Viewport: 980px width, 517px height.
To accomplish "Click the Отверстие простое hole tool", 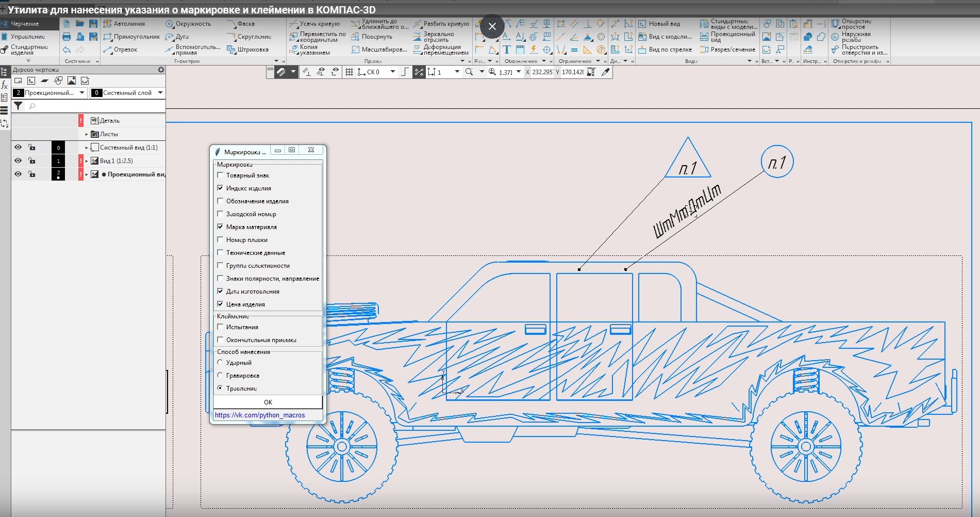I will click(x=852, y=24).
